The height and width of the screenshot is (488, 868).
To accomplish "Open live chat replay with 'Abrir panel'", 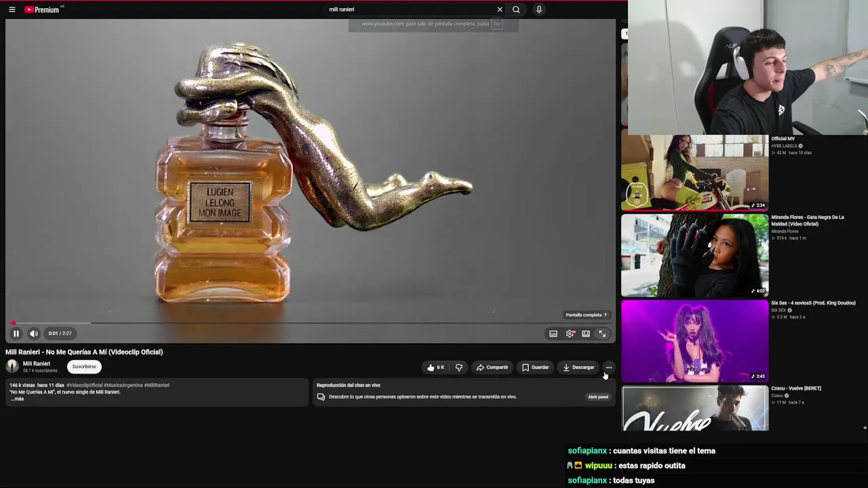I will pyautogui.click(x=598, y=396).
